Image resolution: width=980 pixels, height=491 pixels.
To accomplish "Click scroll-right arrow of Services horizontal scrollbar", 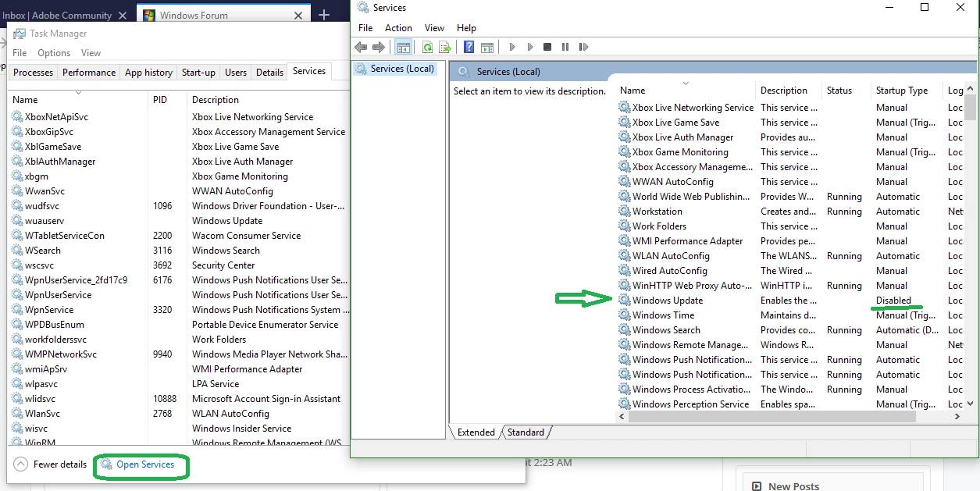I will point(958,417).
